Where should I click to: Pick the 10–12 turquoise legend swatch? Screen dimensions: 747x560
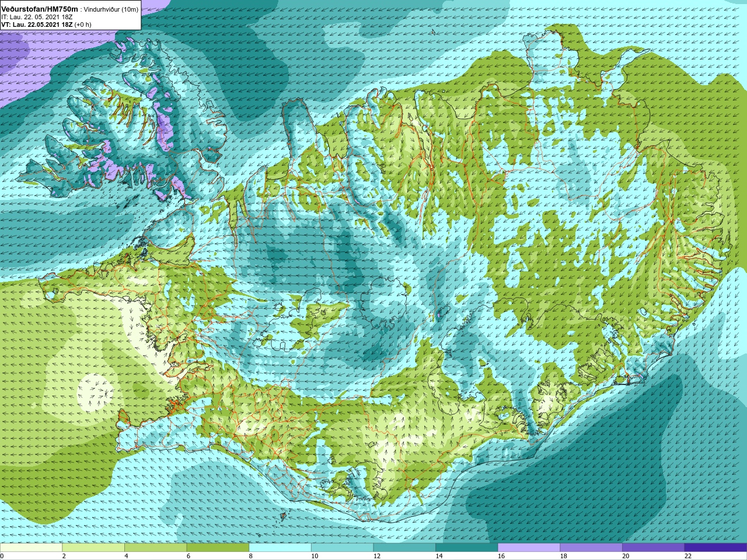pos(342,547)
